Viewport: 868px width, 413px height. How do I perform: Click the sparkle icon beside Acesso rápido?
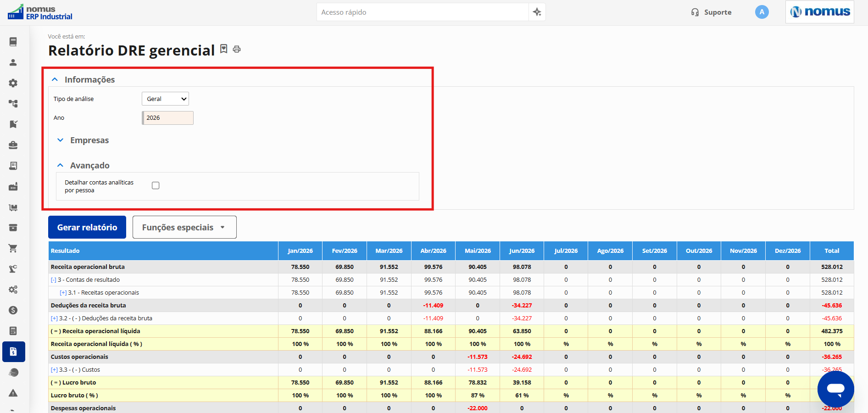537,12
